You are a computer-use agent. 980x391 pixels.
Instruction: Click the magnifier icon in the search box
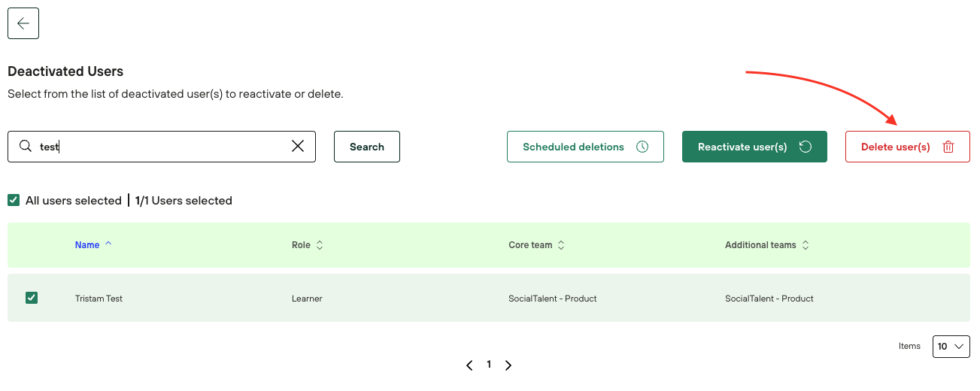point(26,147)
